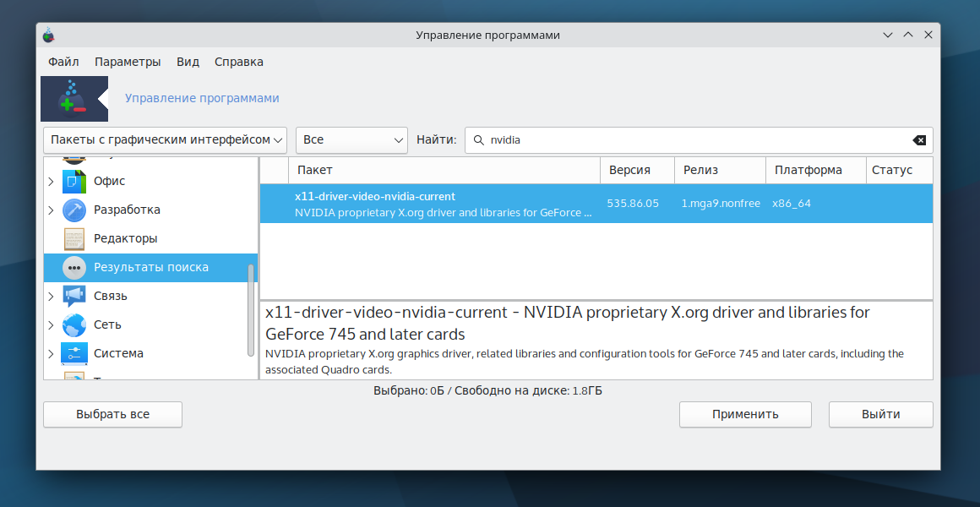Expand the Система category arrow
The image size is (980, 507).
52,353
